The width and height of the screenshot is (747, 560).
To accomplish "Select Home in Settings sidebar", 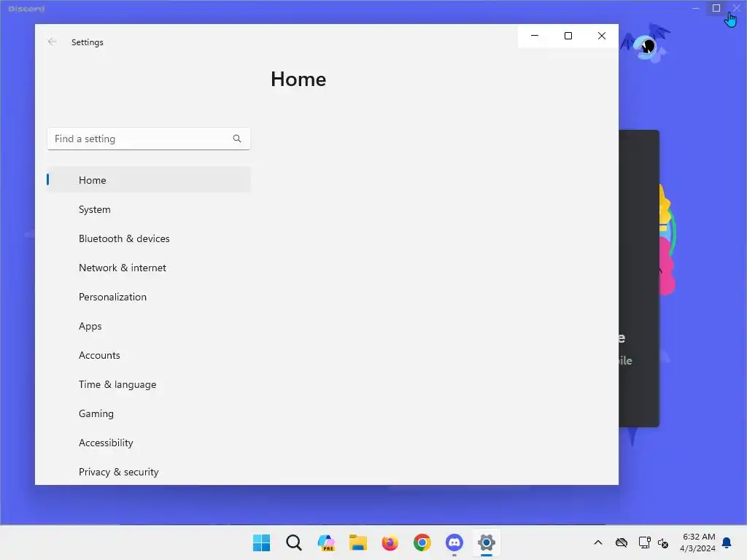I will click(149, 180).
